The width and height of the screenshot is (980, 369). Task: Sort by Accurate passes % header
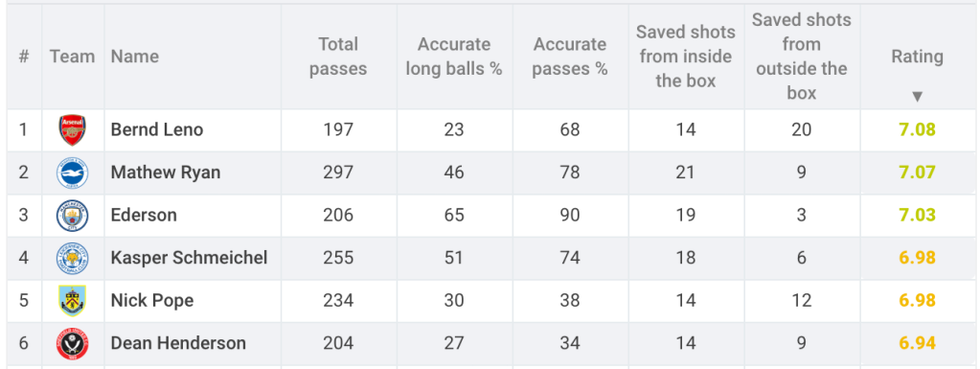pyautogui.click(x=569, y=57)
